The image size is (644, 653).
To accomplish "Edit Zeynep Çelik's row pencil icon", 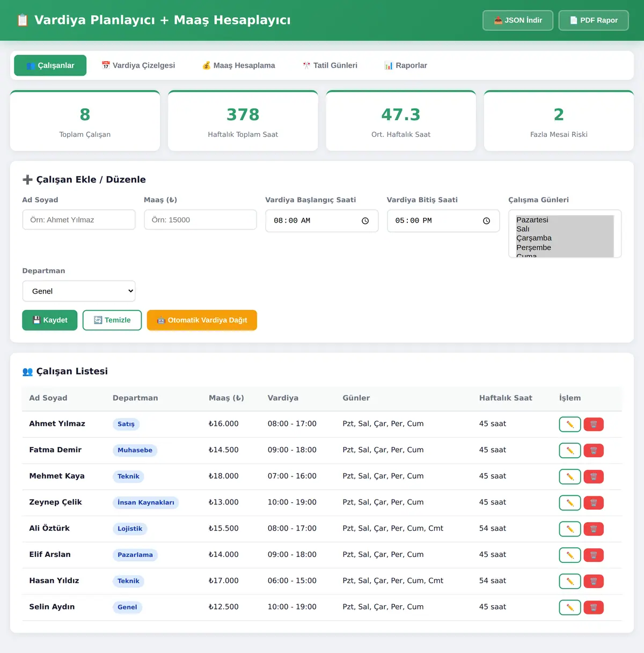I will [570, 503].
